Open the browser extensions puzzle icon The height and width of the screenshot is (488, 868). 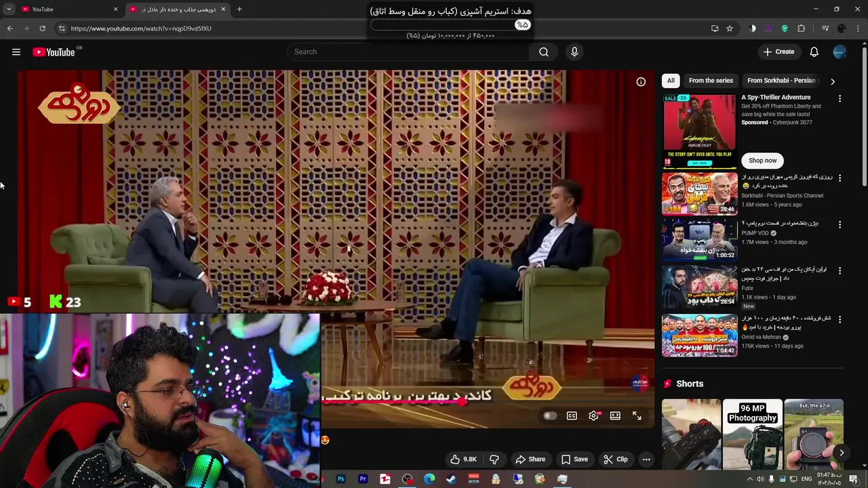point(802,28)
